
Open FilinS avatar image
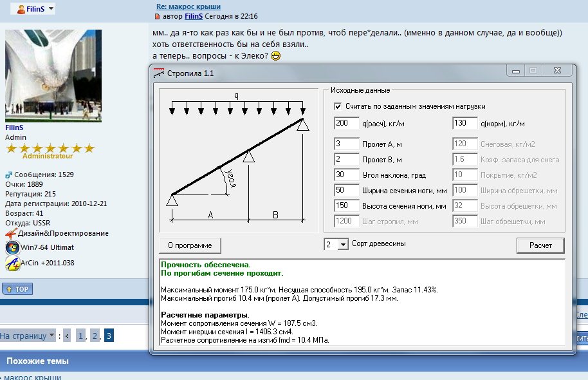click(53, 76)
